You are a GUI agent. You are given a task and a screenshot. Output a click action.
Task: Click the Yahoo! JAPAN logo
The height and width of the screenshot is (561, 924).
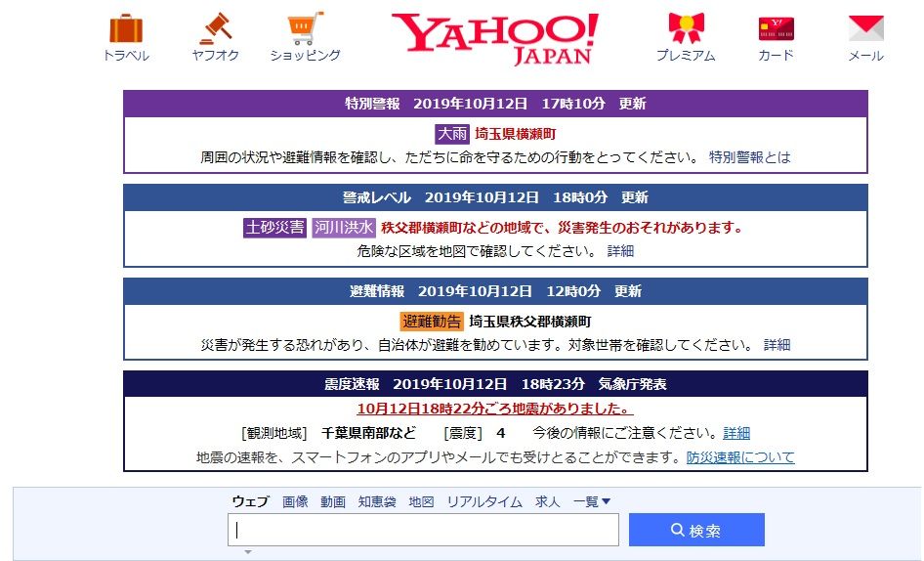tap(495, 38)
